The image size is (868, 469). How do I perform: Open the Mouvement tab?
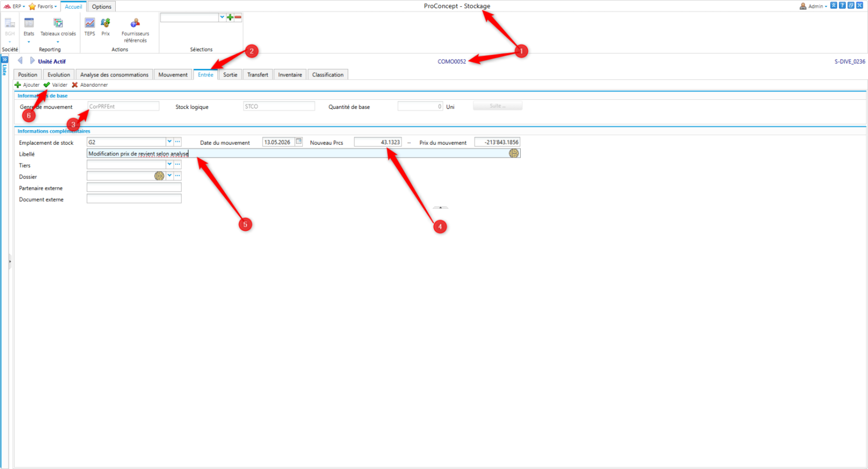tap(173, 74)
